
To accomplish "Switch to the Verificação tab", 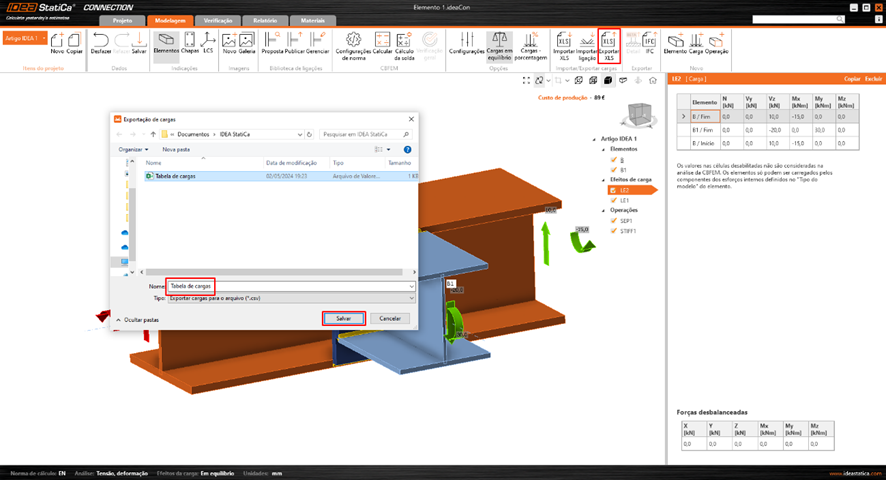I will tap(218, 20).
